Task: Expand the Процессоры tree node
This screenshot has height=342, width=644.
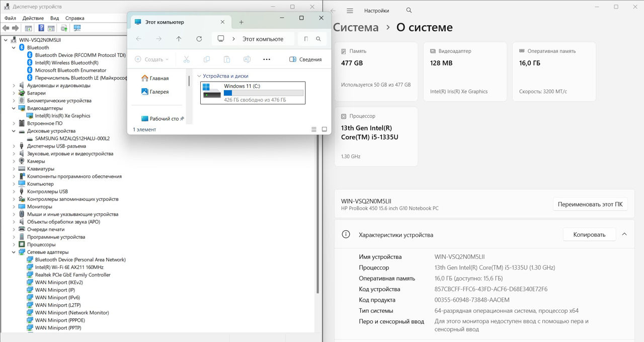Action: point(14,245)
